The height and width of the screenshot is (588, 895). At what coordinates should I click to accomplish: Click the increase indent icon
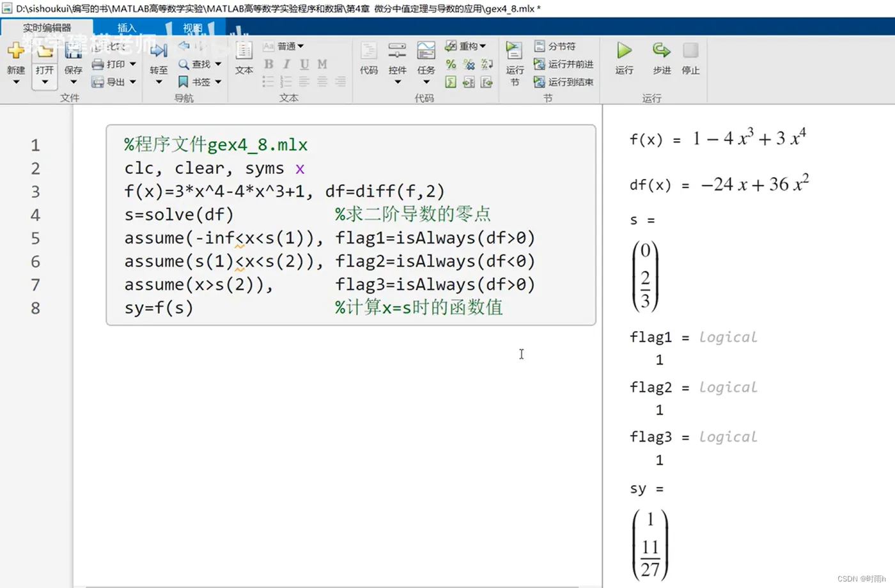(487, 82)
